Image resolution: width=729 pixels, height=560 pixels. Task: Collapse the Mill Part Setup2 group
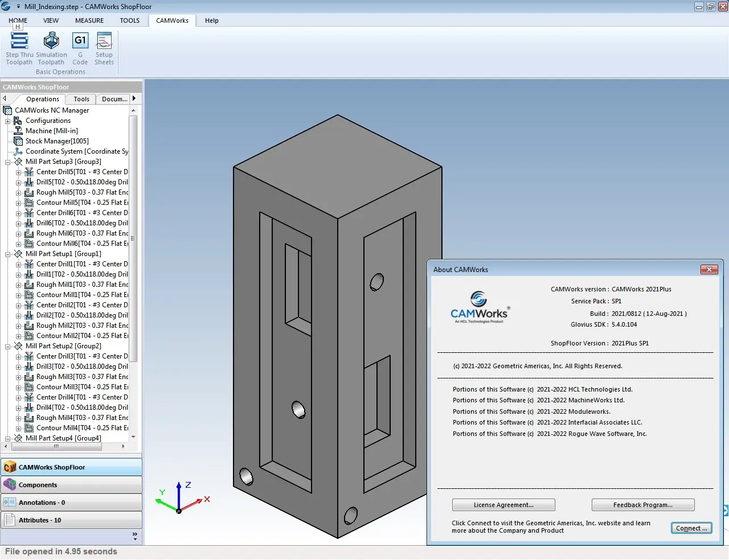(x=8, y=347)
